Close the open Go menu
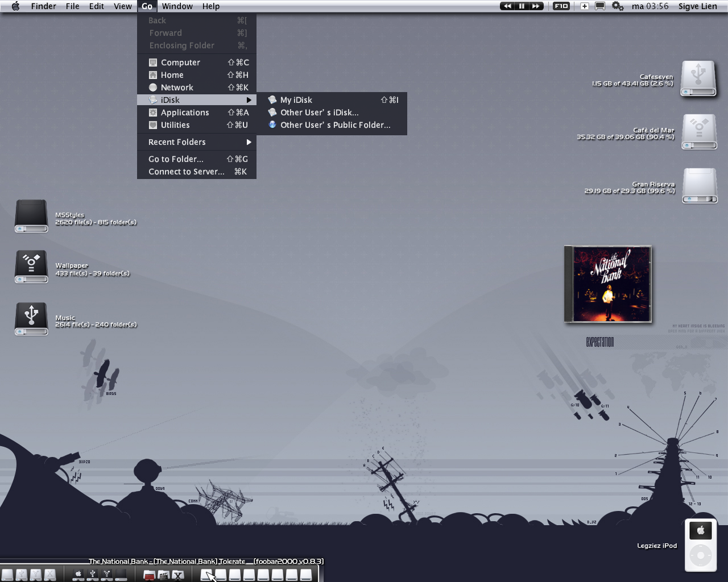This screenshot has width=728, height=582. coord(147,6)
